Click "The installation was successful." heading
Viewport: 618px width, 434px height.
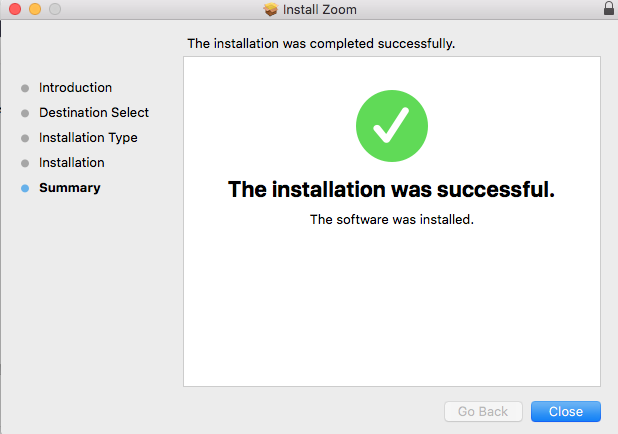[391, 189]
